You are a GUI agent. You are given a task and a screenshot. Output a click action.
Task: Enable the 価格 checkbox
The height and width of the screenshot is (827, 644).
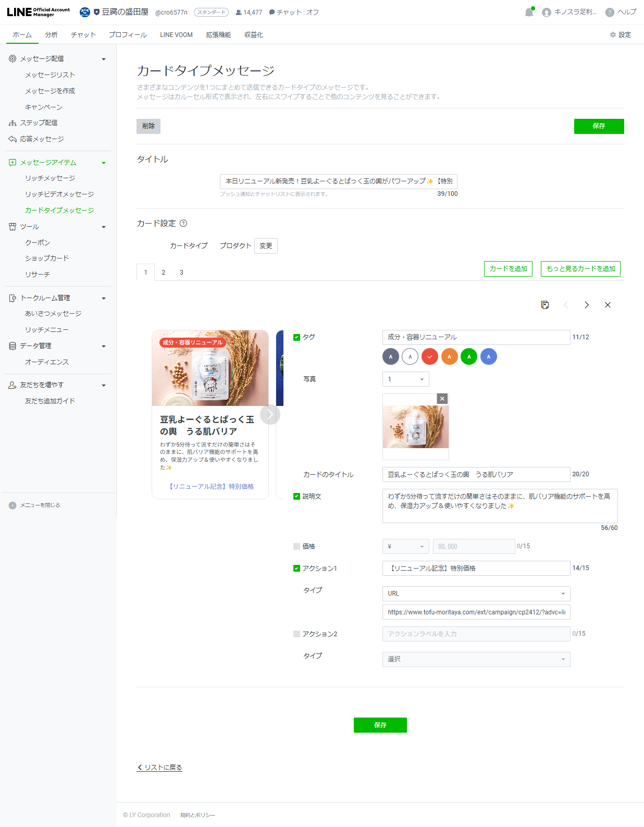[x=296, y=547]
